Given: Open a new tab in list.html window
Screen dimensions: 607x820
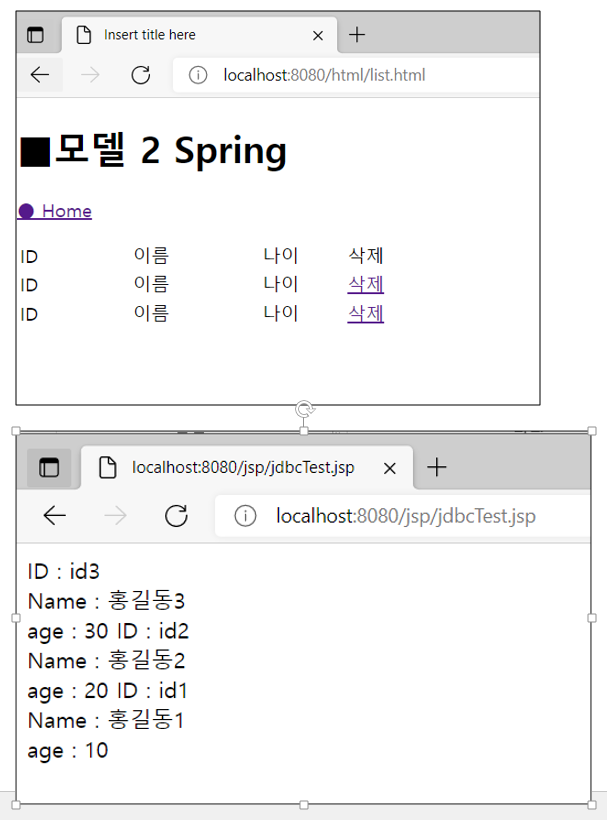Looking at the screenshot, I should (x=357, y=35).
